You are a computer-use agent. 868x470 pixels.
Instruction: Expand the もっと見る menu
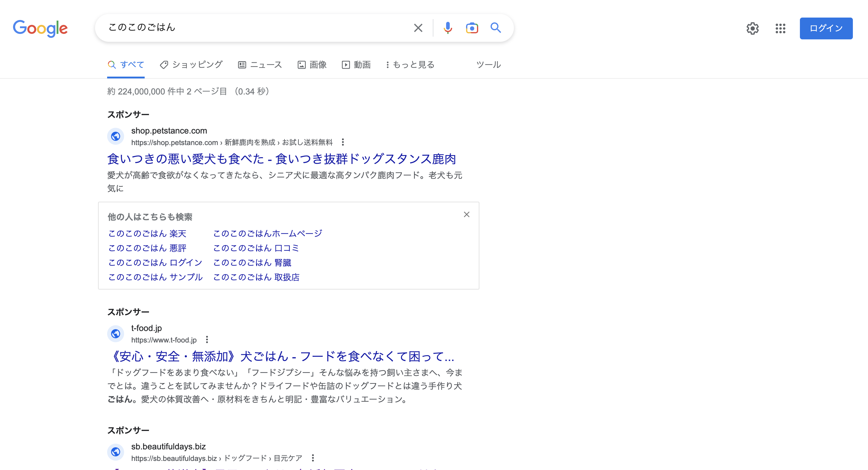tap(410, 65)
